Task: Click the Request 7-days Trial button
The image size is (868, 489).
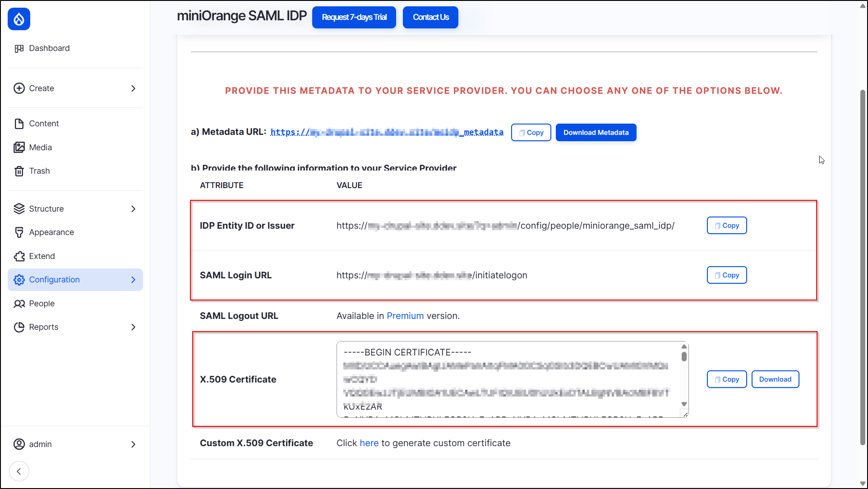Action: pyautogui.click(x=354, y=17)
